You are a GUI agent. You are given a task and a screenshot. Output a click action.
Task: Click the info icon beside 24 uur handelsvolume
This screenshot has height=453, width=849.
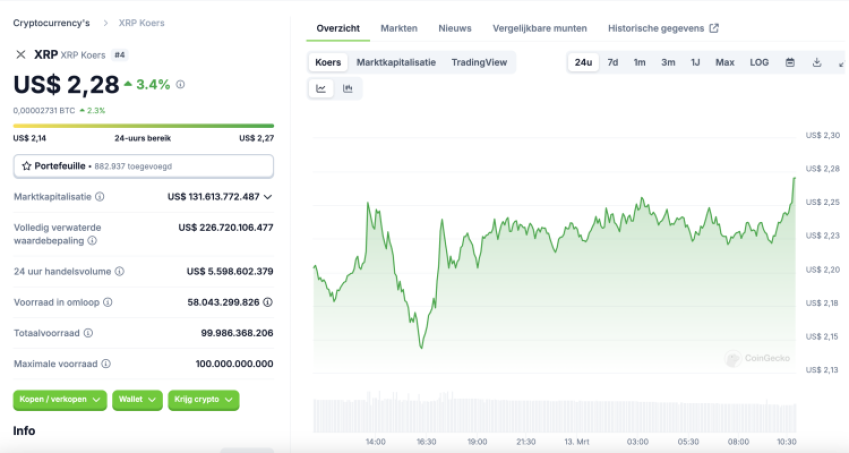120,271
